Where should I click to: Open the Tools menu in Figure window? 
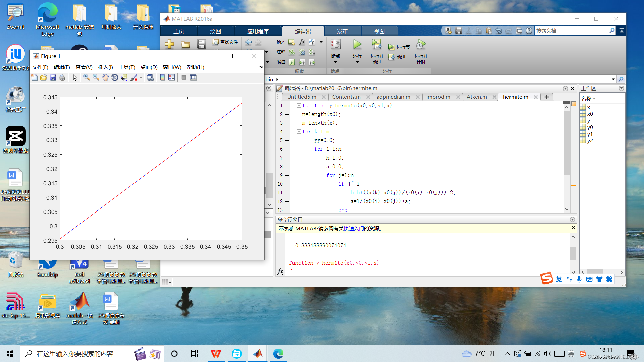click(127, 67)
